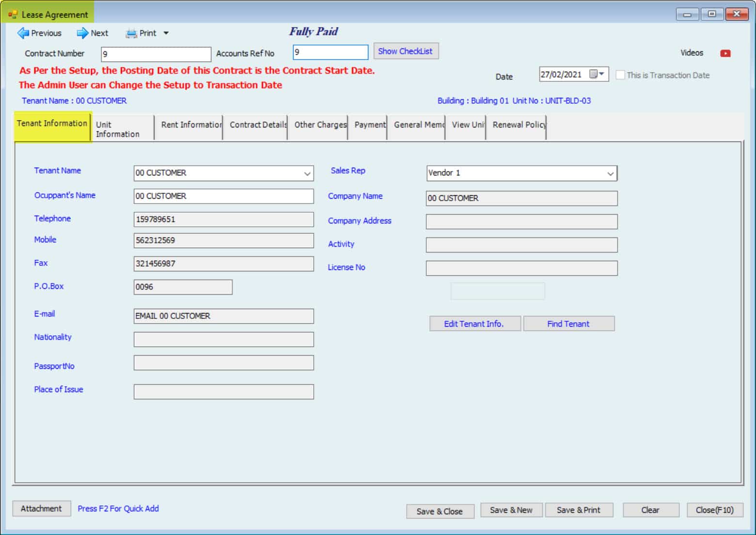Open the Print options dropdown arrow

(166, 33)
